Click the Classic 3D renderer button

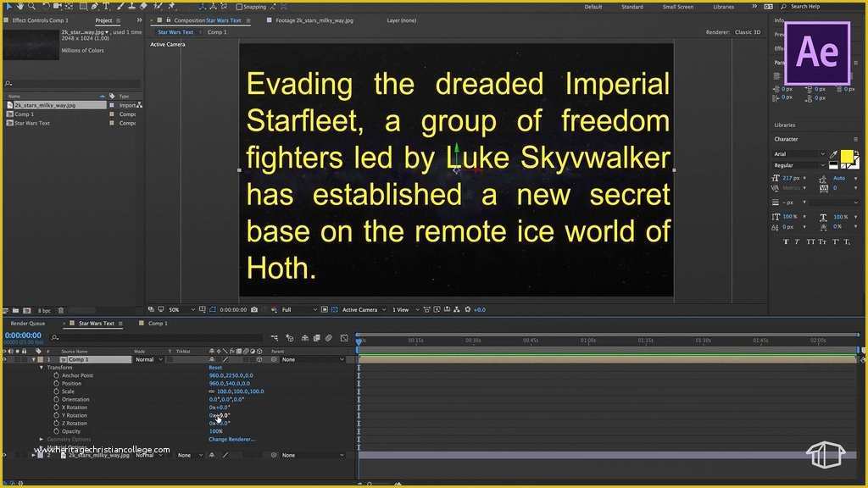click(748, 32)
